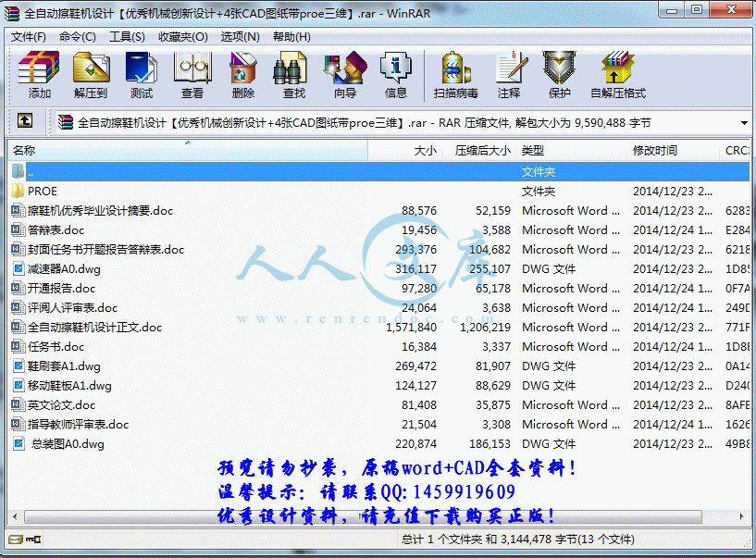Click WinRAR title bar app icon
This screenshot has height=558, width=756.
coord(12,14)
